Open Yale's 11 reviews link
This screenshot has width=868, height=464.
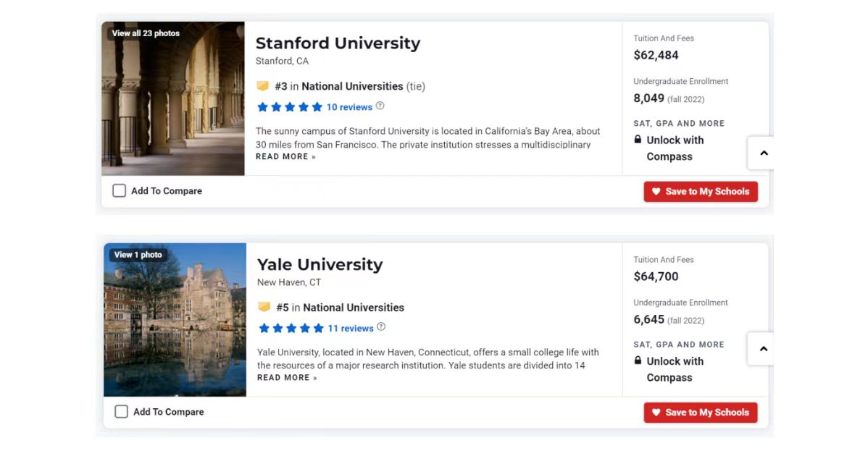click(x=351, y=328)
